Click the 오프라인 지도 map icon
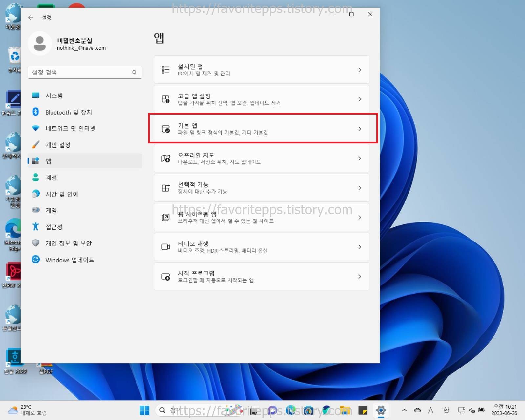Screen dimensions: 525x420 (x=166, y=158)
